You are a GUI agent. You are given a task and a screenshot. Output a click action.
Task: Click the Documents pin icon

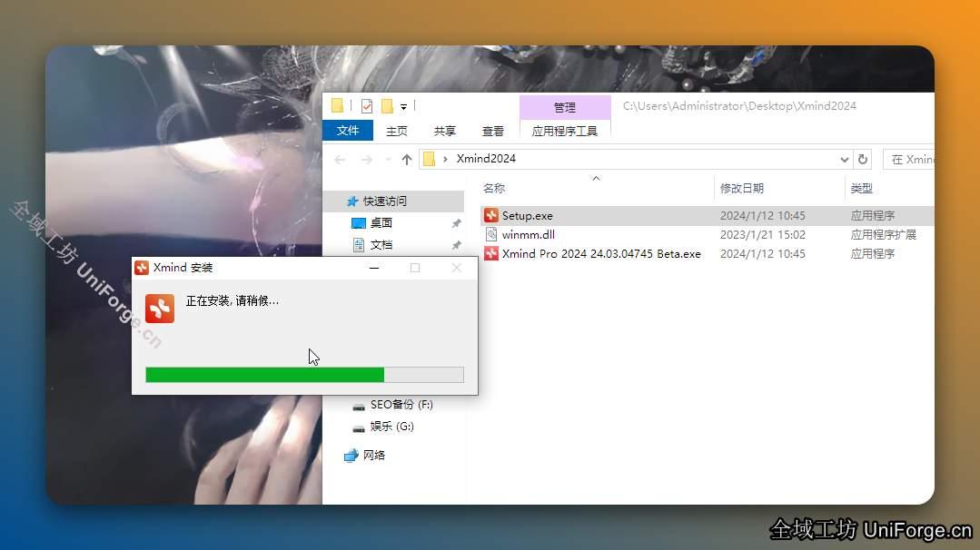(456, 245)
